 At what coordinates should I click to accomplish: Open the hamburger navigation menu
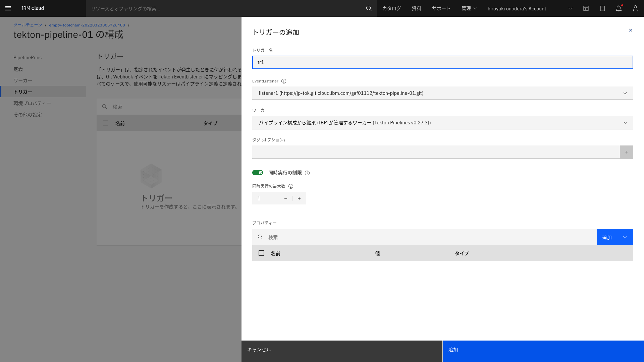point(8,8)
